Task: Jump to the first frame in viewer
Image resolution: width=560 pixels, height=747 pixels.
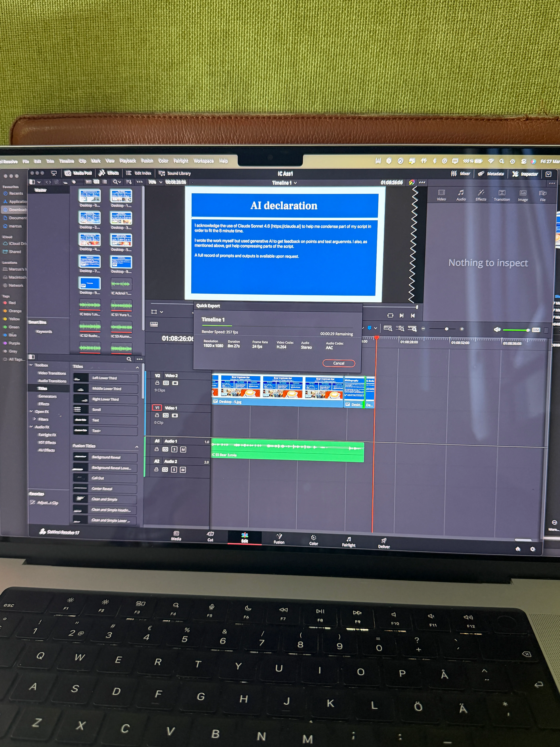Action: click(x=413, y=315)
